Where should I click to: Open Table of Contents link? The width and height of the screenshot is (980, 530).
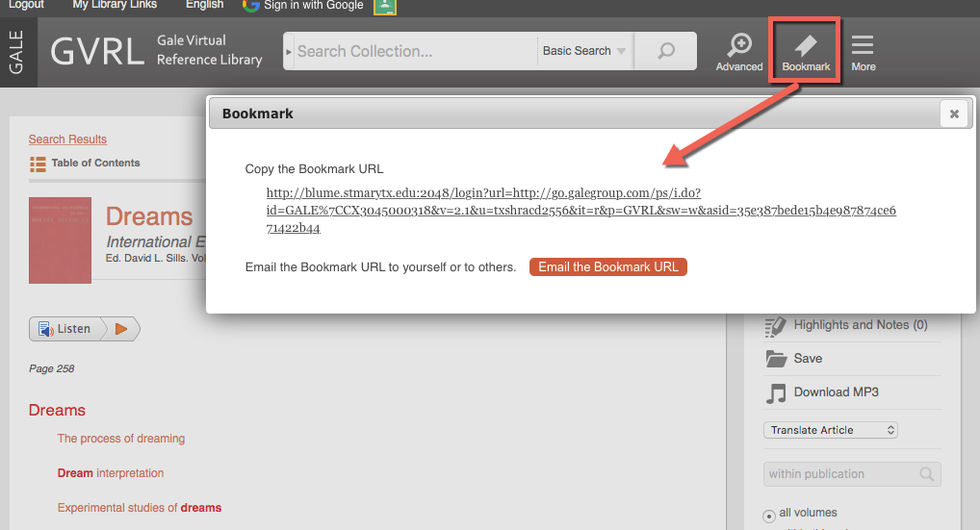pyautogui.click(x=95, y=163)
